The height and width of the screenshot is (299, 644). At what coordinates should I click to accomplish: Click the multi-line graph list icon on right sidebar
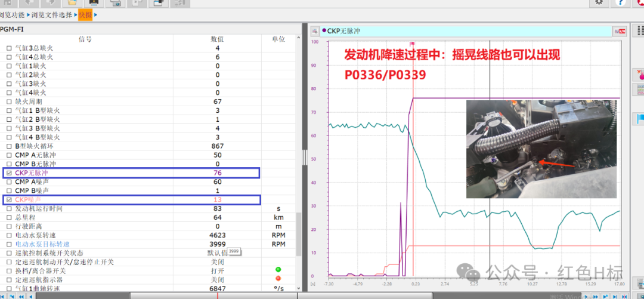coord(640,90)
